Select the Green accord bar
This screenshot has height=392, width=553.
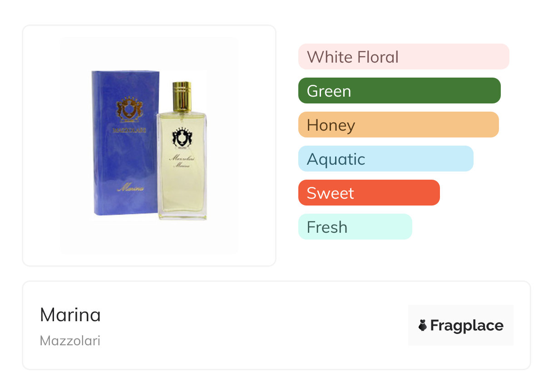[x=399, y=91]
